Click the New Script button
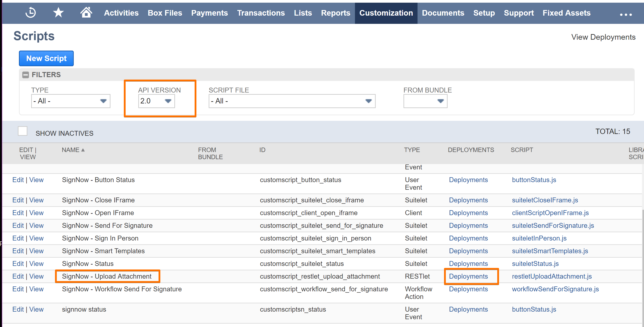The width and height of the screenshot is (644, 327). pyautogui.click(x=46, y=58)
